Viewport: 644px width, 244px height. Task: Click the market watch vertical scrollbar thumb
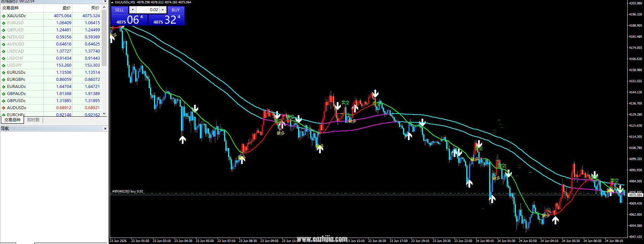[x=104, y=38]
